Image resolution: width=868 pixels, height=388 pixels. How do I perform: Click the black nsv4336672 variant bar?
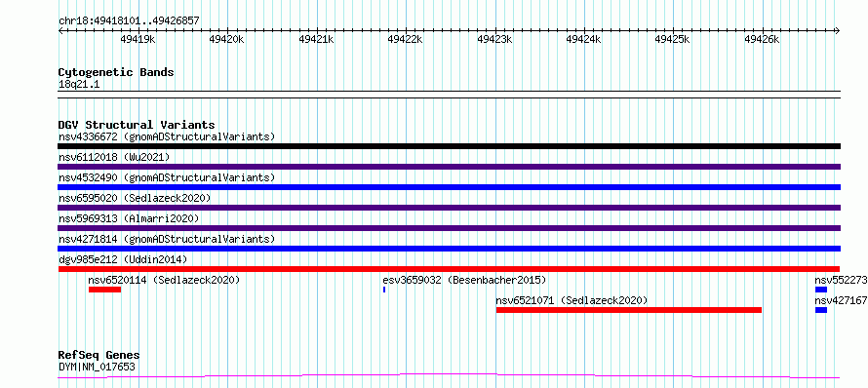(449, 146)
